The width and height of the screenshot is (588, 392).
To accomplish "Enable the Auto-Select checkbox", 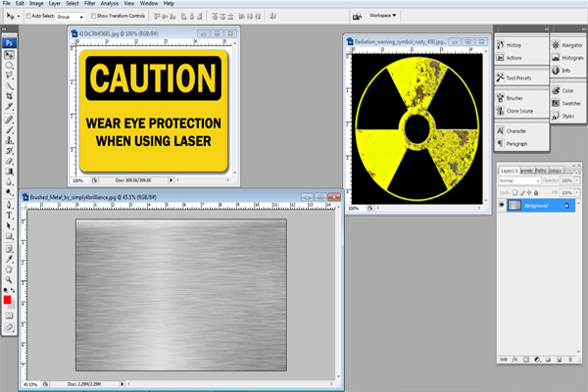I will click(28, 16).
